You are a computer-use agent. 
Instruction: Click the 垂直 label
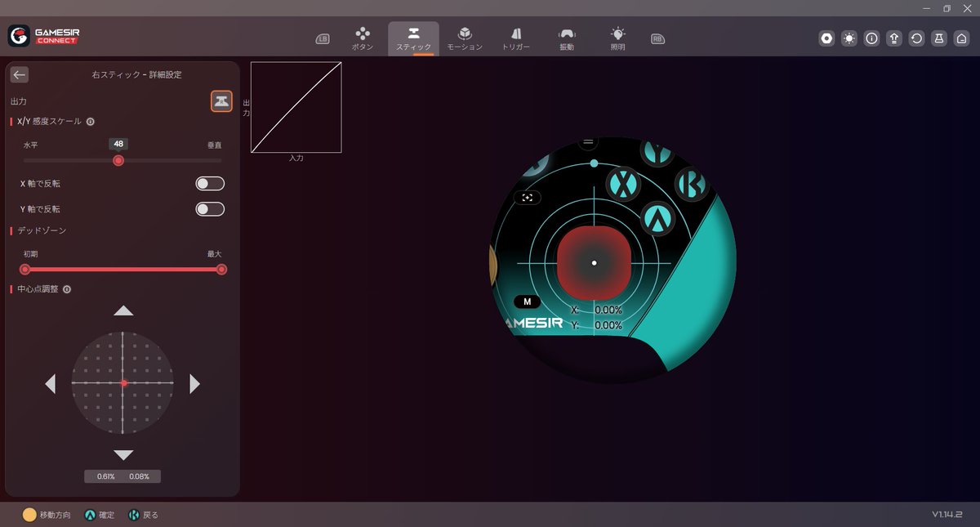click(214, 145)
